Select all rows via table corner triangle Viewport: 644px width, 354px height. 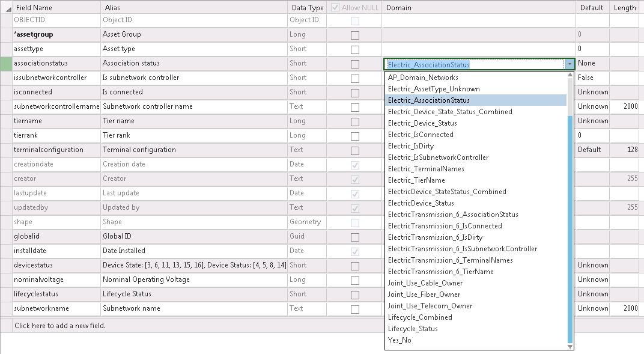pos(8,9)
